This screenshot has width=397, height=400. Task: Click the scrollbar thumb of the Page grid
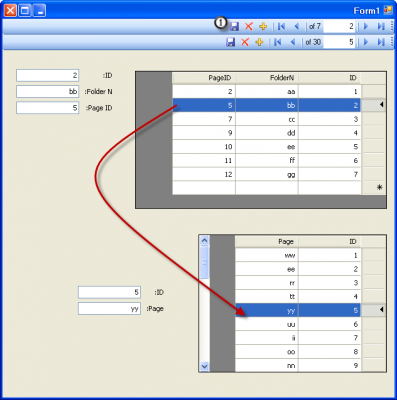[204, 262]
